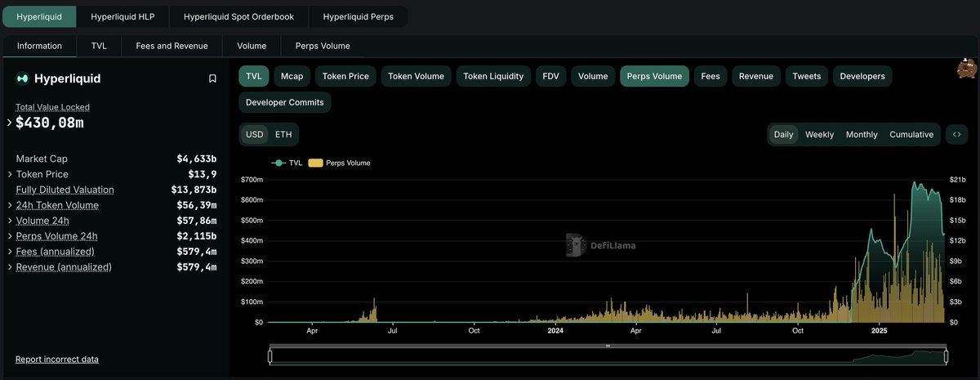980x380 pixels.
Task: Click the Report incorrect data link
Action: tap(57, 360)
